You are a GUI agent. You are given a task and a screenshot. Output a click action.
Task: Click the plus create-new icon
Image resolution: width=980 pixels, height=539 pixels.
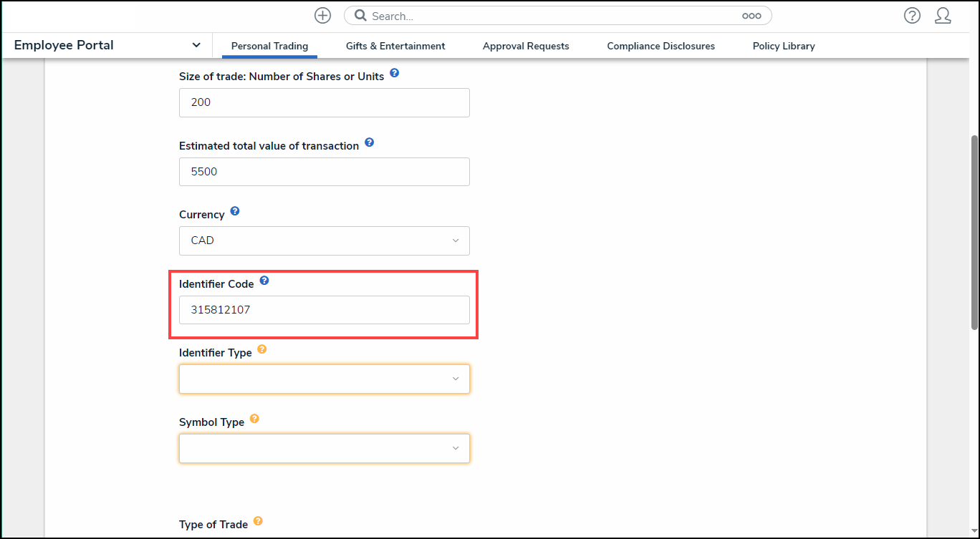[322, 16]
